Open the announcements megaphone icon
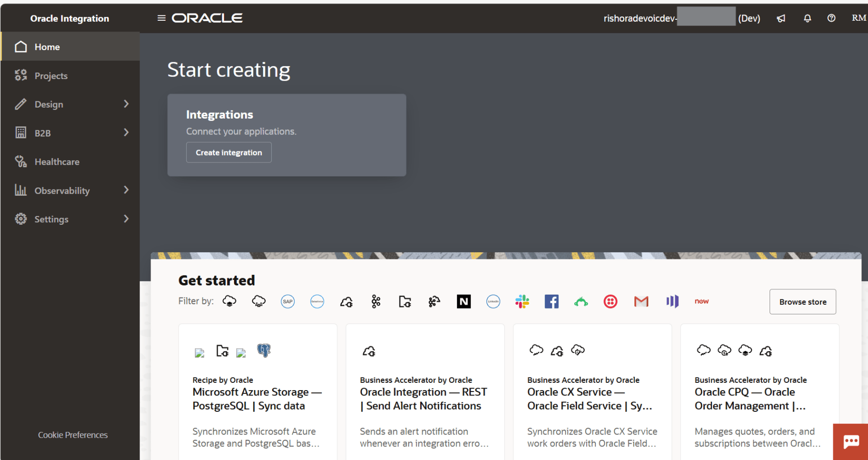The width and height of the screenshot is (868, 460). coord(781,18)
